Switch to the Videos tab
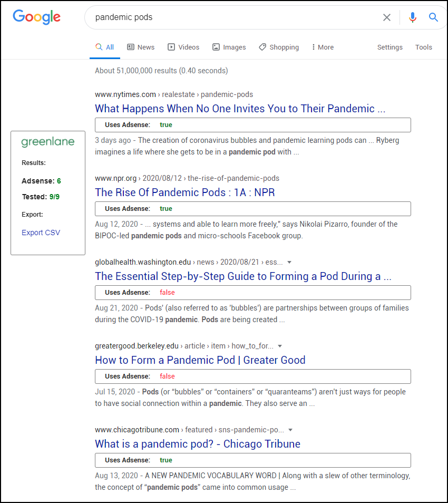This screenshot has width=448, height=503. click(183, 47)
